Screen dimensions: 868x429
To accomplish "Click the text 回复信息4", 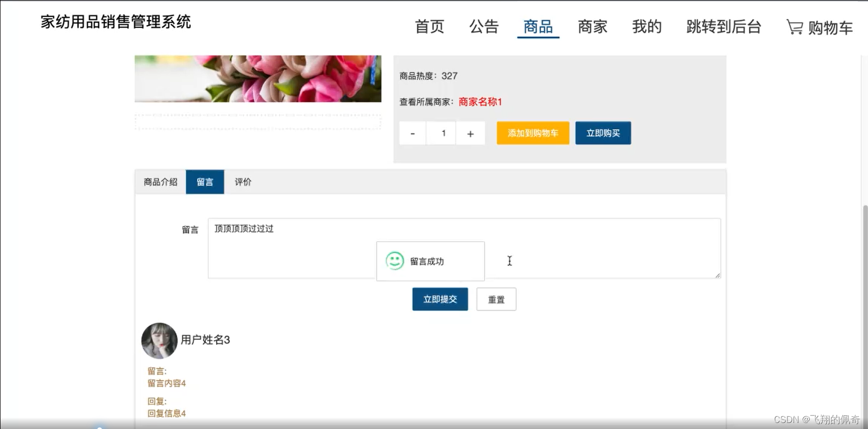I will pos(167,413).
